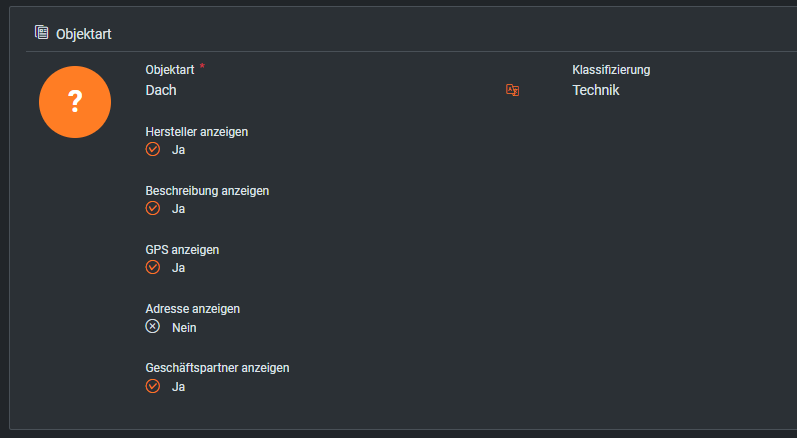Click the Hersteller anzeigen checkmark icon
The image size is (797, 438).
click(153, 149)
